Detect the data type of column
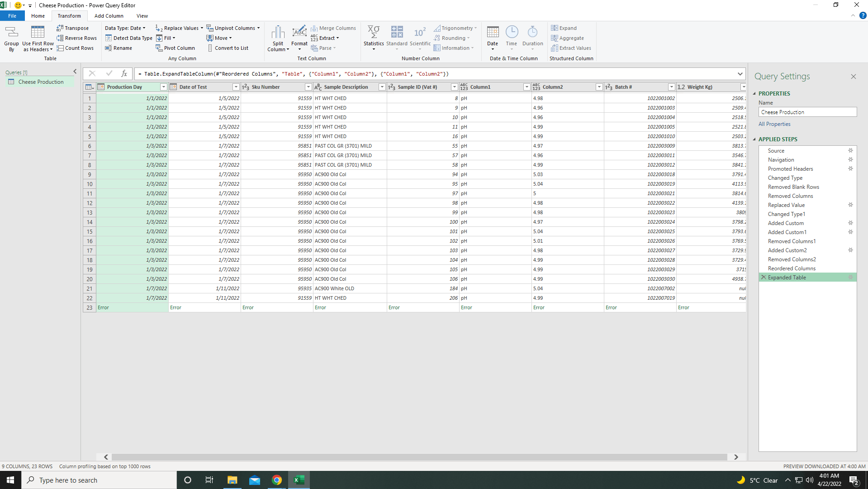This screenshot has width=868, height=489. click(x=128, y=38)
